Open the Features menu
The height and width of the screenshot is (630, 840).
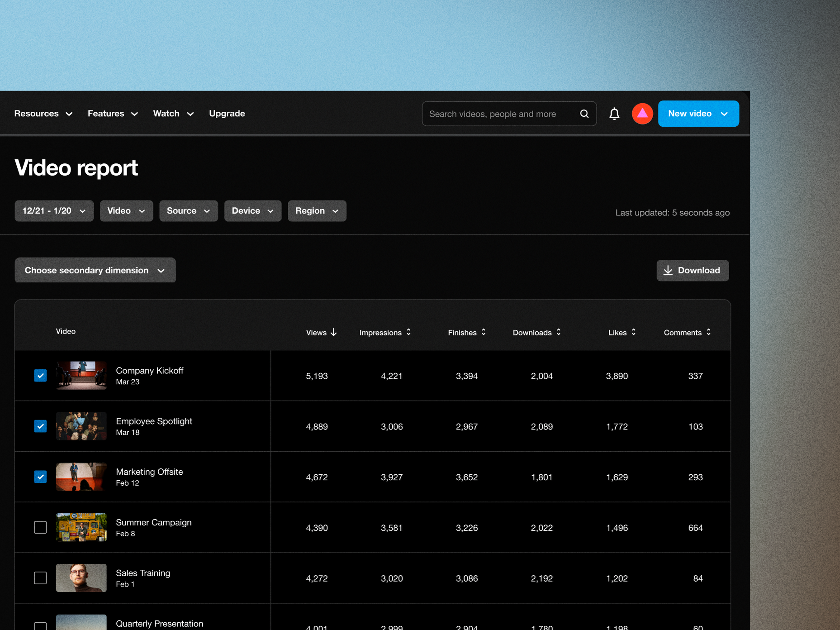coord(113,114)
